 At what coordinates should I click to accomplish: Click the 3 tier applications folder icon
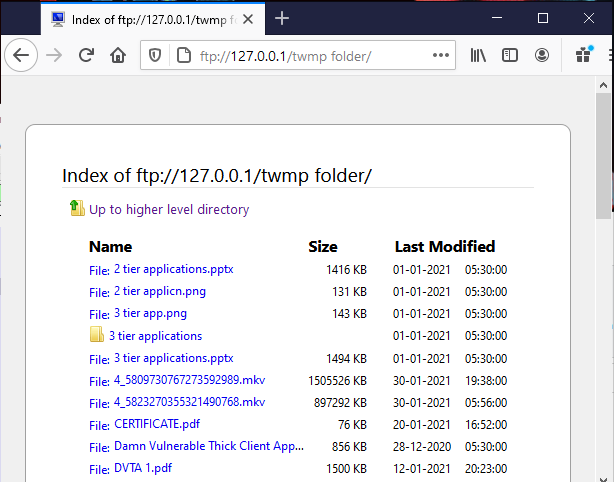point(97,335)
